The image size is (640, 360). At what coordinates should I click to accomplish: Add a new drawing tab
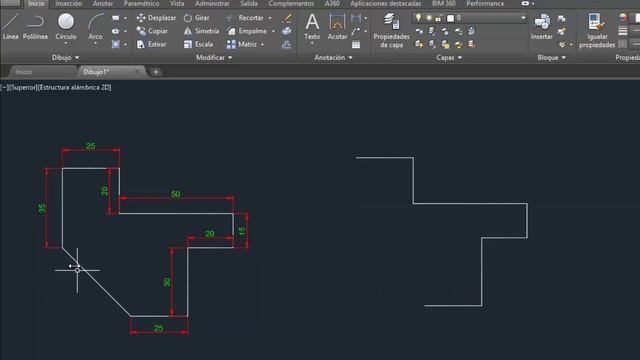tap(156, 72)
